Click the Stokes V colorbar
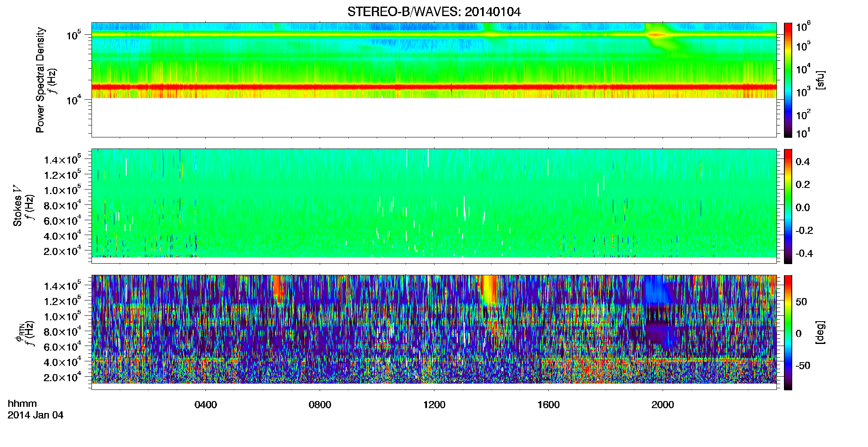 coord(788,206)
